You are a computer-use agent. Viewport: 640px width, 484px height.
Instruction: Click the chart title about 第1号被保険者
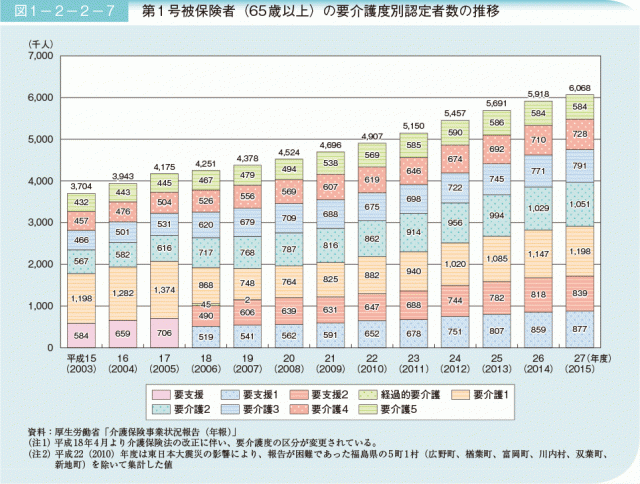pyautogui.click(x=321, y=11)
